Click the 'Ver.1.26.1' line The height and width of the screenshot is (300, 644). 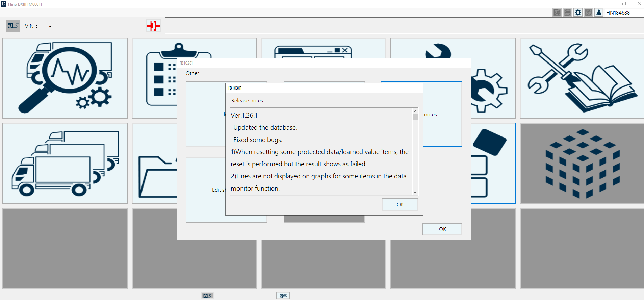coord(244,115)
